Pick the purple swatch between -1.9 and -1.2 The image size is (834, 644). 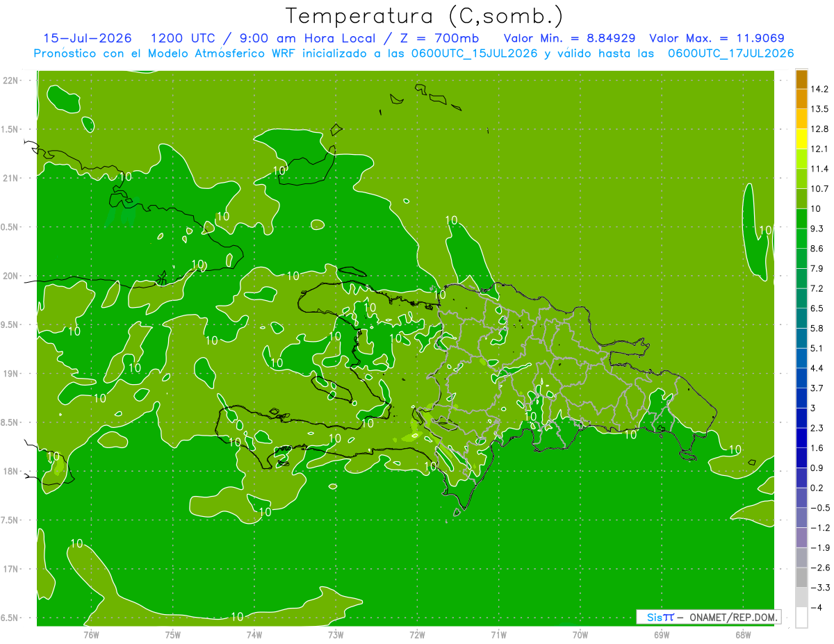click(x=801, y=538)
